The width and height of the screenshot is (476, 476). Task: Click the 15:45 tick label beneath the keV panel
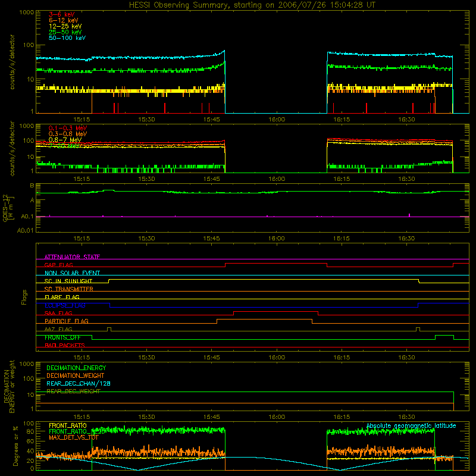tap(212, 120)
